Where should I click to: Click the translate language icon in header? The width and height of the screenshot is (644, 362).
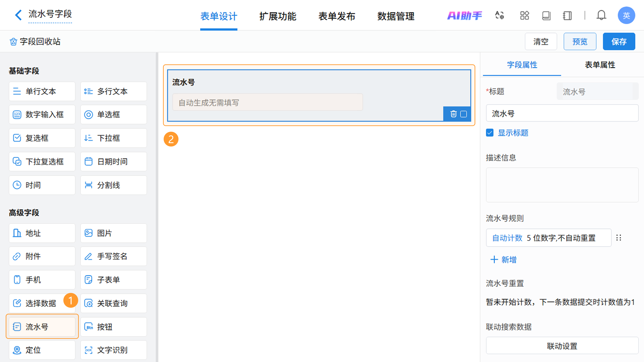[x=499, y=15]
